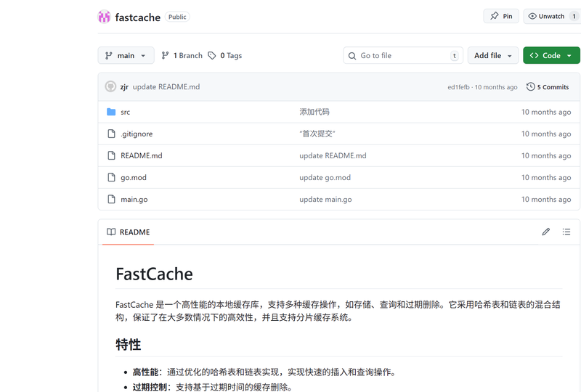Viewport: 581px width, 392px height.
Task: Click the .gitignore file icon
Action: (x=111, y=134)
